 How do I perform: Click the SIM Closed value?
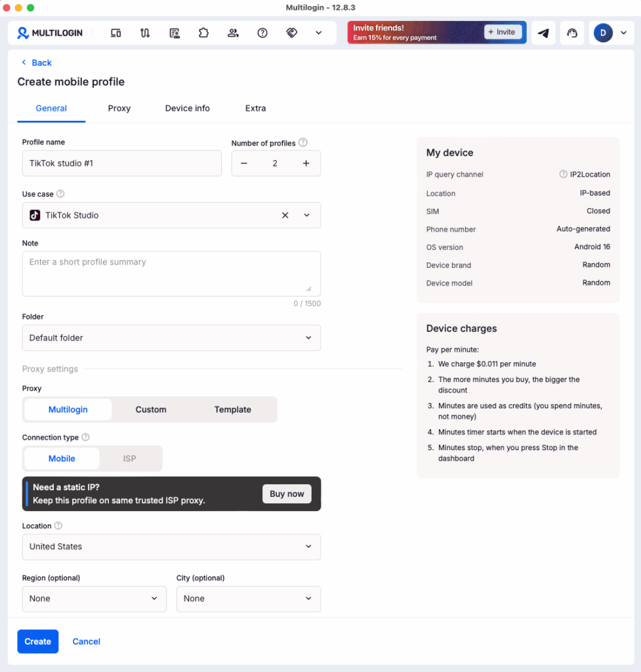pyautogui.click(x=598, y=211)
